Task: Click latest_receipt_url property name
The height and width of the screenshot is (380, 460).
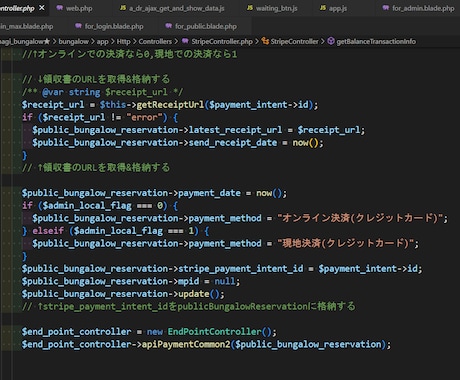Action: [x=235, y=130]
